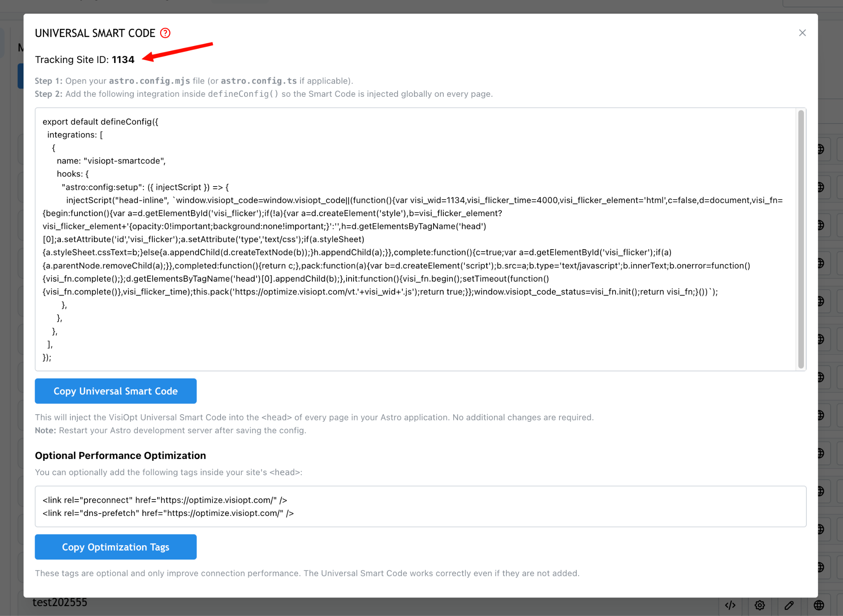The image size is (843, 616).
Task: Select the dns-prefetch link line
Action: click(168, 513)
